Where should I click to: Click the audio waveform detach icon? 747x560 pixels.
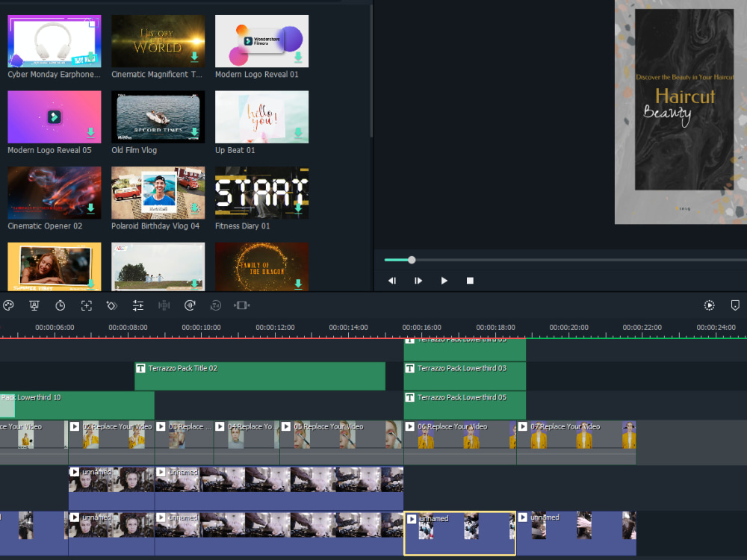(x=164, y=305)
